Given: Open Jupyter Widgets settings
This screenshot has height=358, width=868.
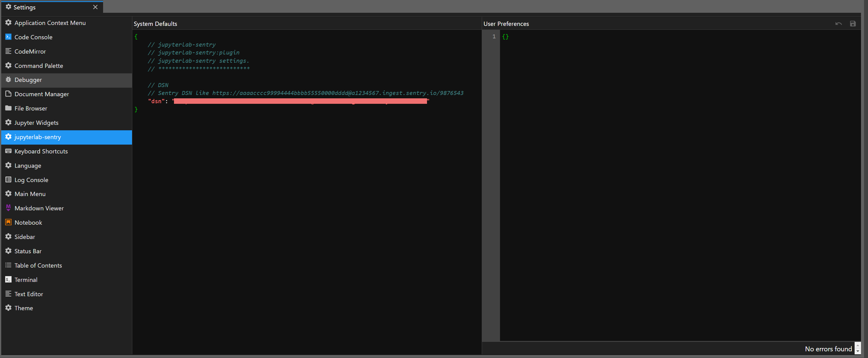Looking at the screenshot, I should pyautogui.click(x=67, y=123).
